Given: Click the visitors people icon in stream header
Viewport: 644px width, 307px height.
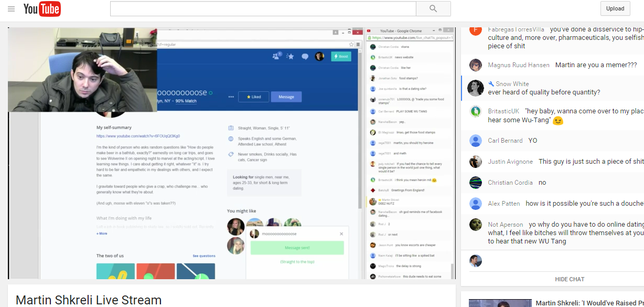Looking at the screenshot, I should pyautogui.click(x=276, y=56).
